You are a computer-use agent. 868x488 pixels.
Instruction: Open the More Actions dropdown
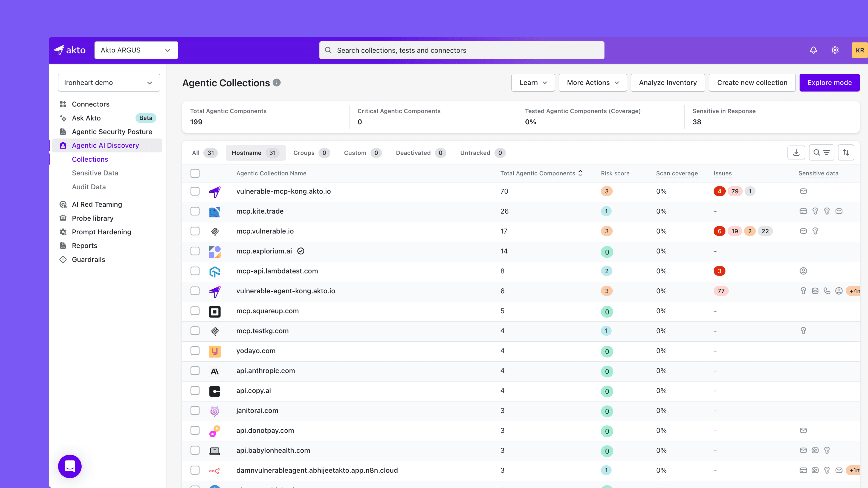(x=592, y=83)
